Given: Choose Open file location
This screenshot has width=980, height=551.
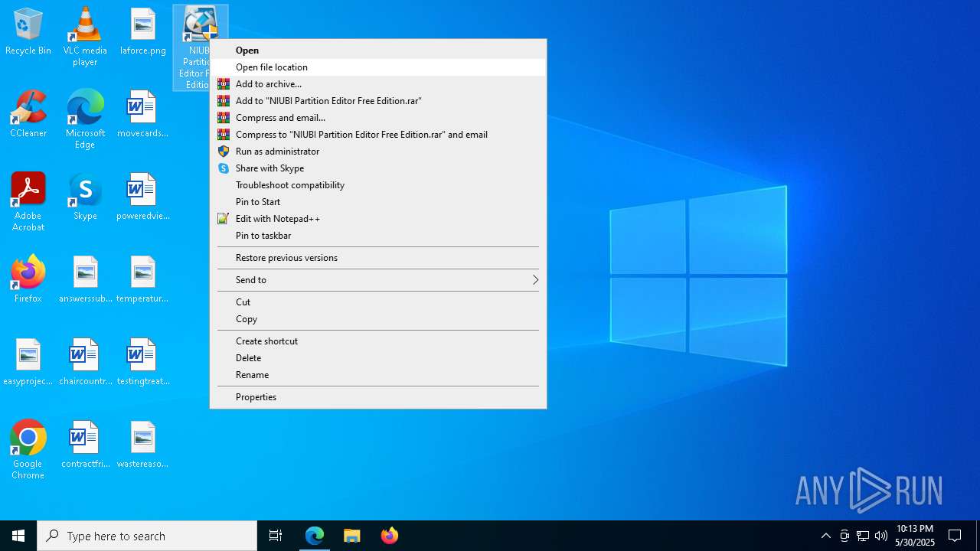Looking at the screenshot, I should (x=378, y=67).
